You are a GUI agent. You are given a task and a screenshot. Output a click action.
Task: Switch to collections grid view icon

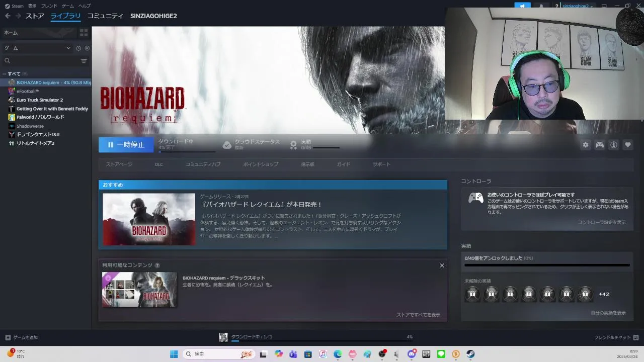pyautogui.click(x=84, y=33)
